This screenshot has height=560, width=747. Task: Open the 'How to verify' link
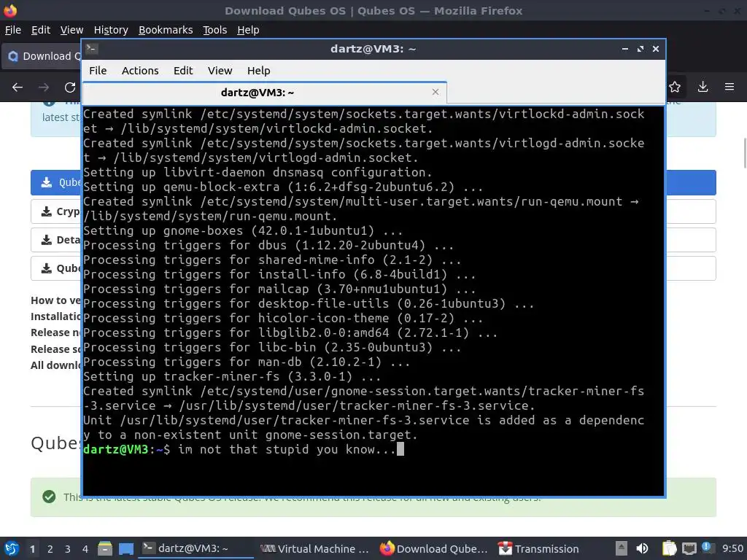tap(55, 300)
